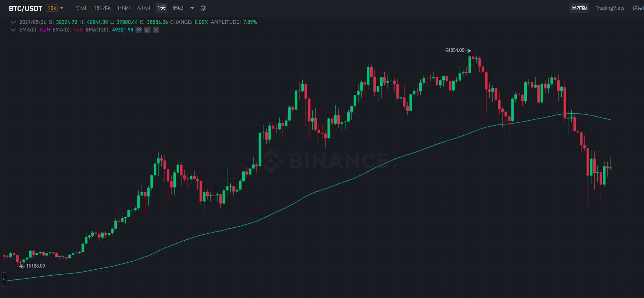
Task: Open the technical indicator settings sliders icon
Action: coord(203,8)
